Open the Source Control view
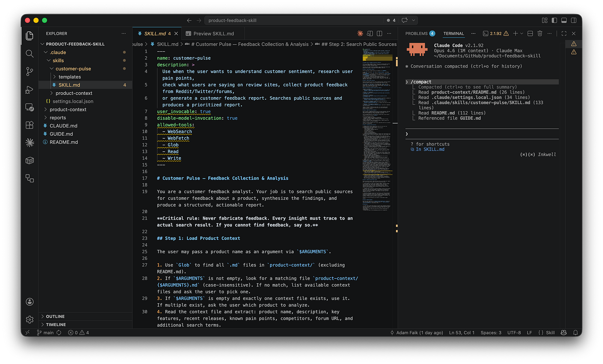 point(29,71)
